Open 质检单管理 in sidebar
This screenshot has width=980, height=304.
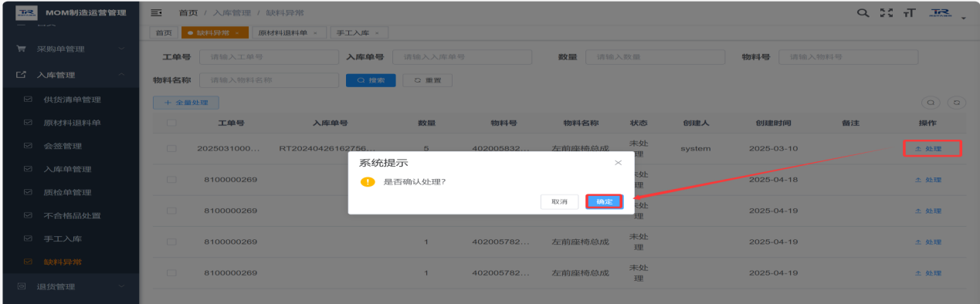click(x=67, y=192)
